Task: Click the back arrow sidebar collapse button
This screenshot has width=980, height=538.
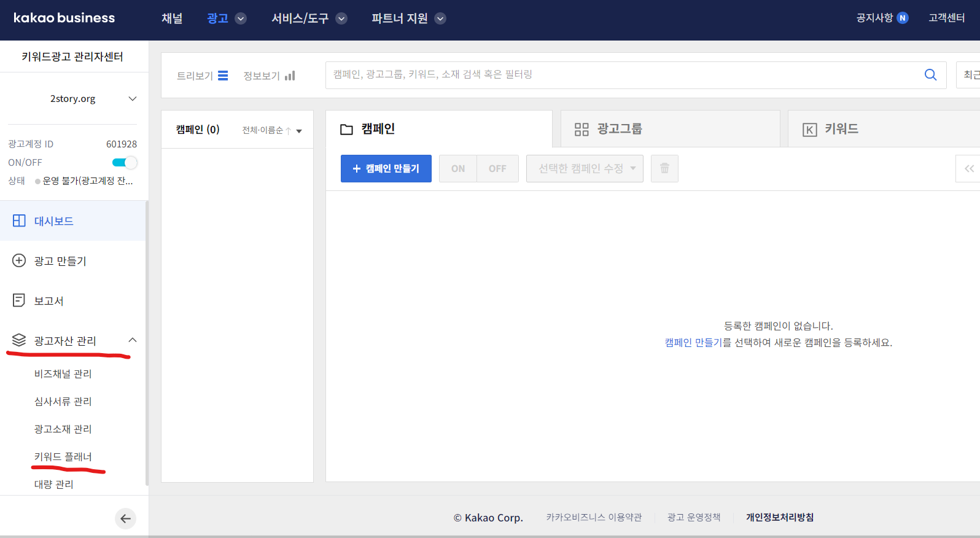Action: click(x=125, y=519)
